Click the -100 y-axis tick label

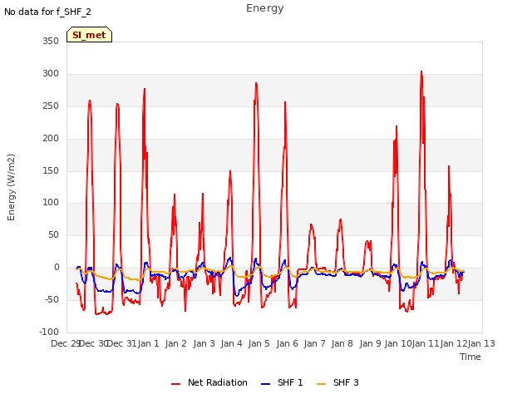point(49,332)
